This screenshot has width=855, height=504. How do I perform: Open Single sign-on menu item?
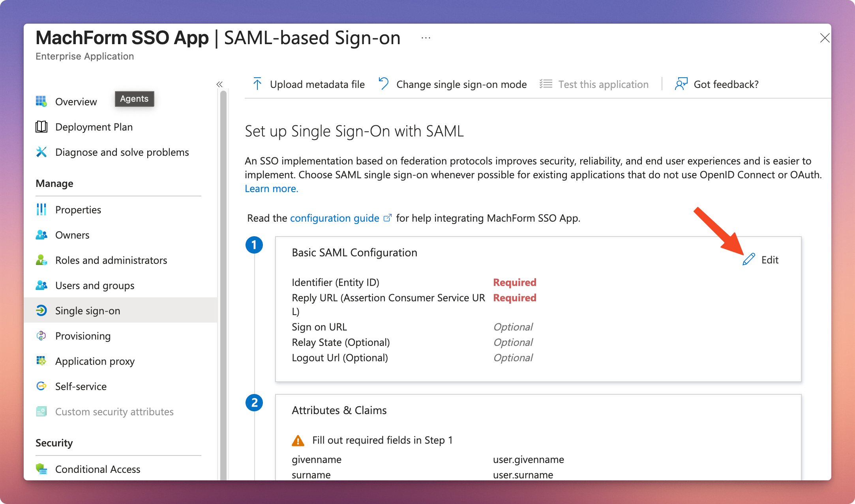click(x=88, y=311)
